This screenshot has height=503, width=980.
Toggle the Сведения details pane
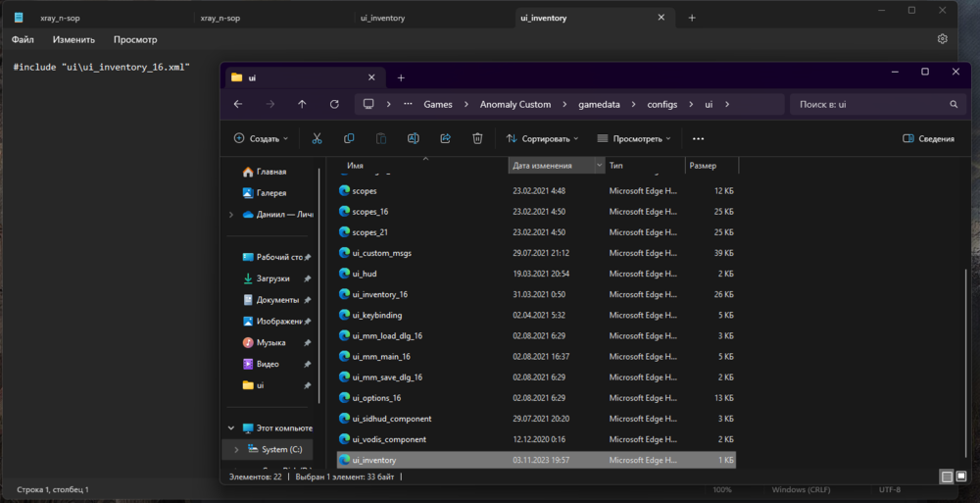[928, 139]
